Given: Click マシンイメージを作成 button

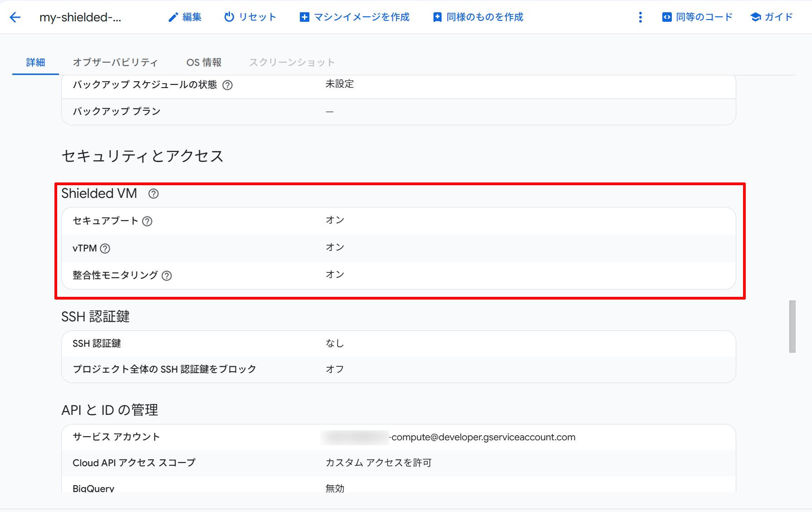Looking at the screenshot, I should coord(355,17).
